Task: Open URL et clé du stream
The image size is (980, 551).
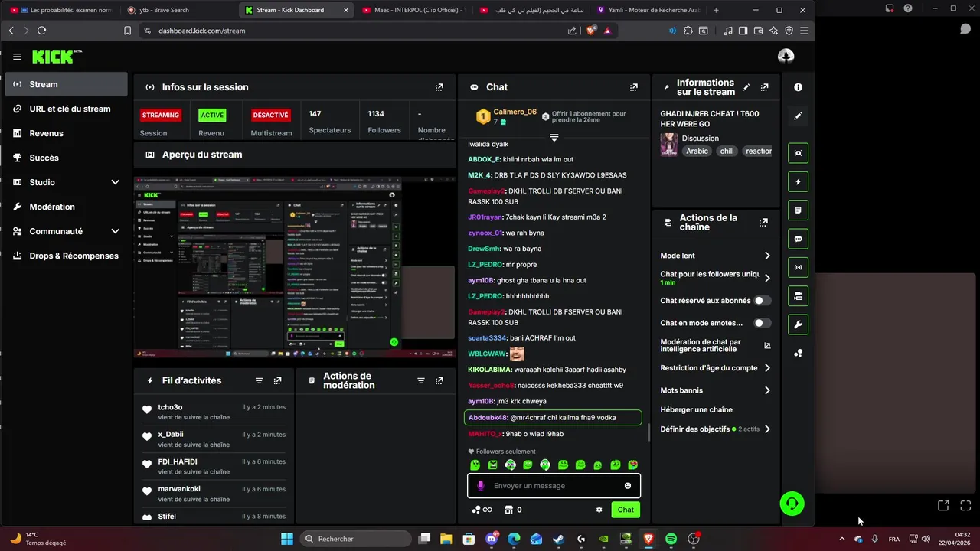Action: click(x=66, y=109)
